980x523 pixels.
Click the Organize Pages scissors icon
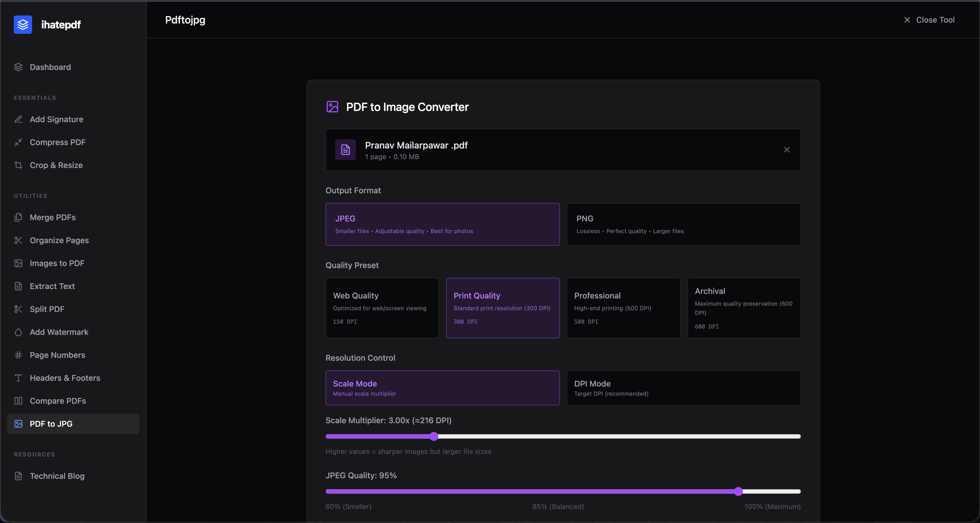click(x=18, y=240)
